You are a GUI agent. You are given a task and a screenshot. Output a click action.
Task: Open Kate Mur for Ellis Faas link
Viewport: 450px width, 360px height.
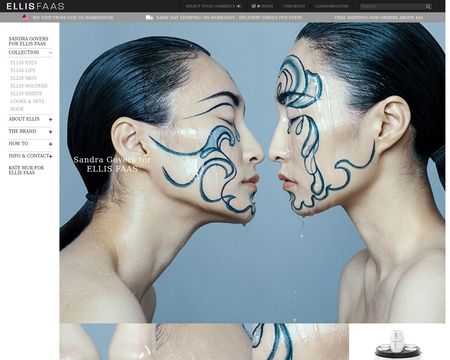(26, 170)
